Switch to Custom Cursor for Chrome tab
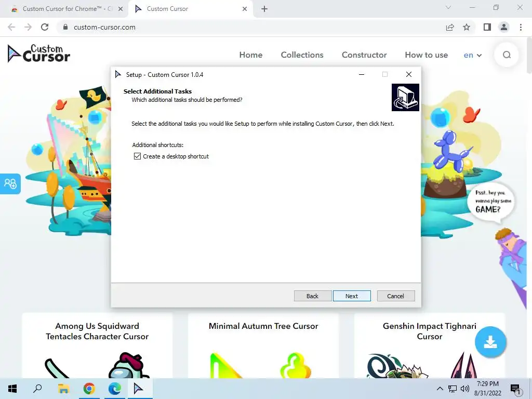 pyautogui.click(x=63, y=9)
